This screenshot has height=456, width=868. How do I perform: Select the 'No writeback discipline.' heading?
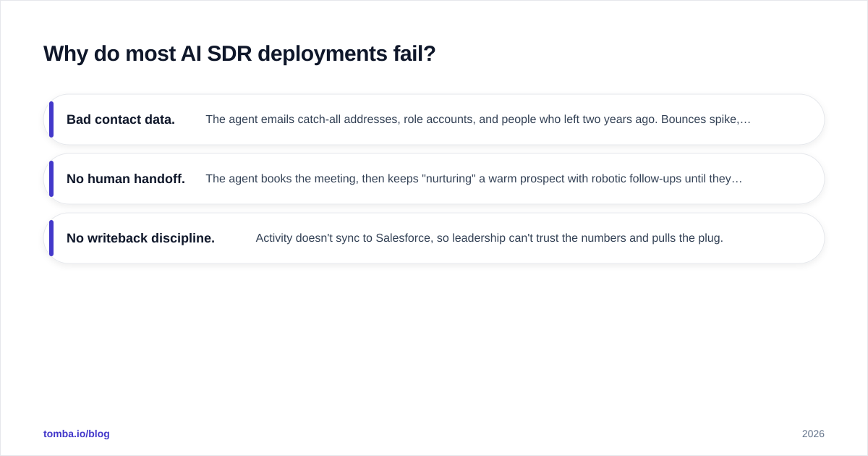pos(140,238)
